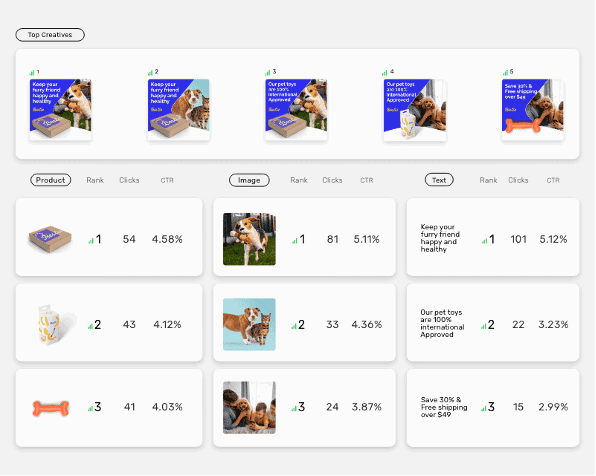Click the orange bone toy product icon
This screenshot has width=596, height=476.
click(x=51, y=408)
